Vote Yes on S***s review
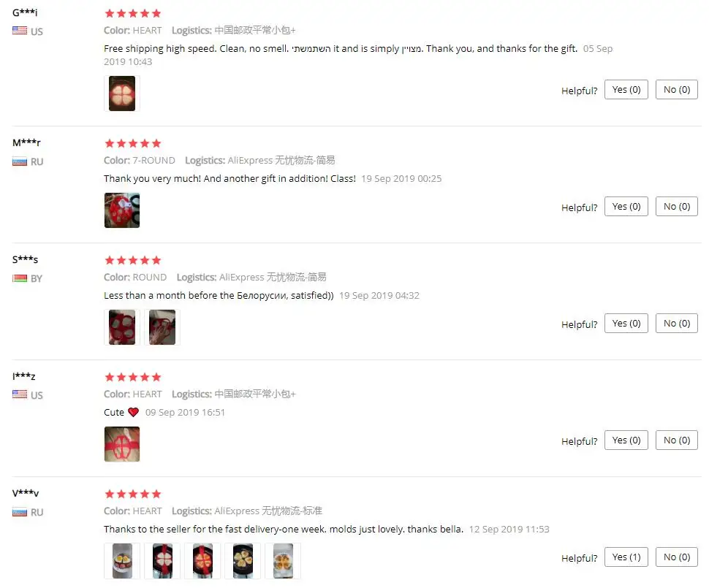 tap(626, 323)
